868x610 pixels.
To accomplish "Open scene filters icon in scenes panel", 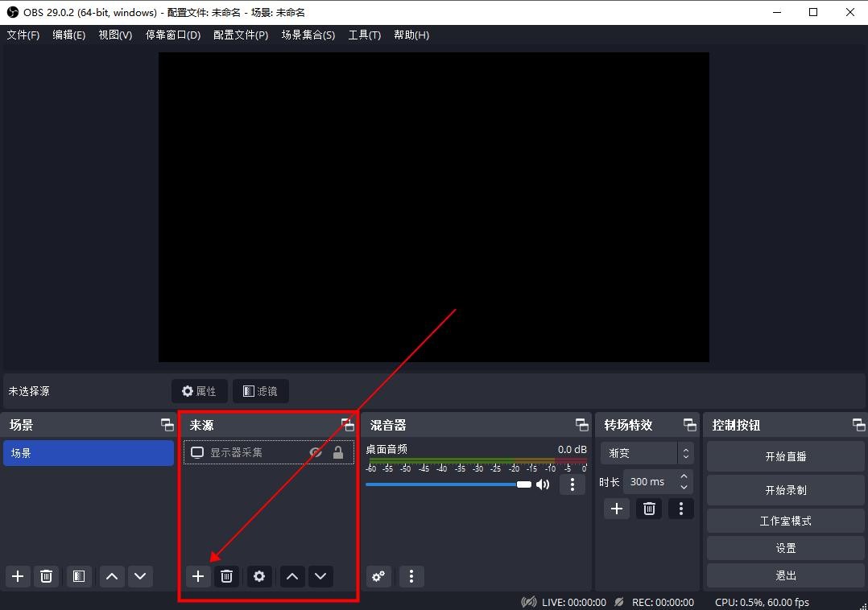I will tap(78, 576).
